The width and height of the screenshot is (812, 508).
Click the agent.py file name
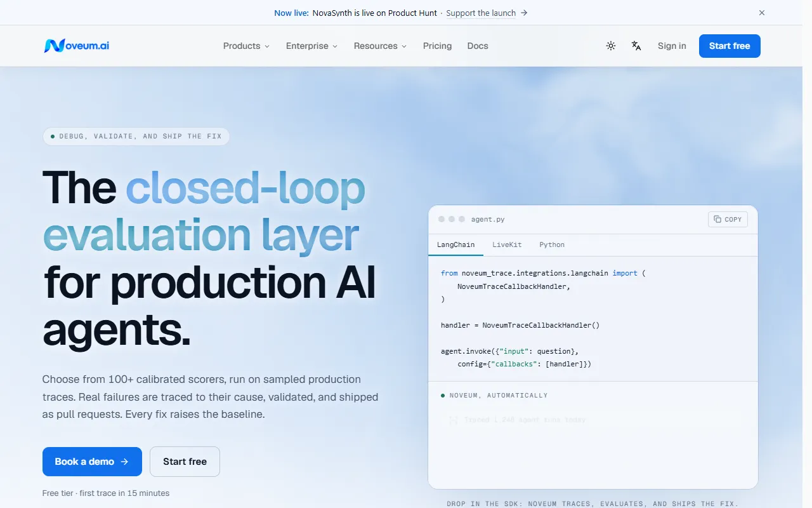pyautogui.click(x=488, y=219)
